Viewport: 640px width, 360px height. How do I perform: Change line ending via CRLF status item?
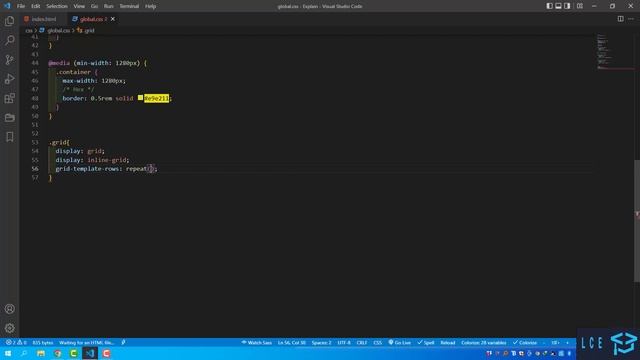[362, 342]
